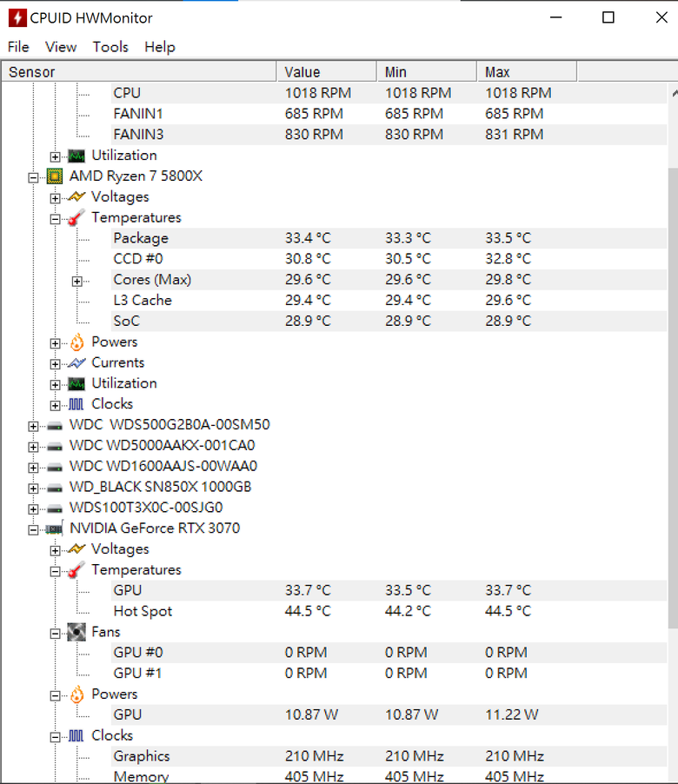Click the Value column header
This screenshot has height=784, width=678.
327,72
